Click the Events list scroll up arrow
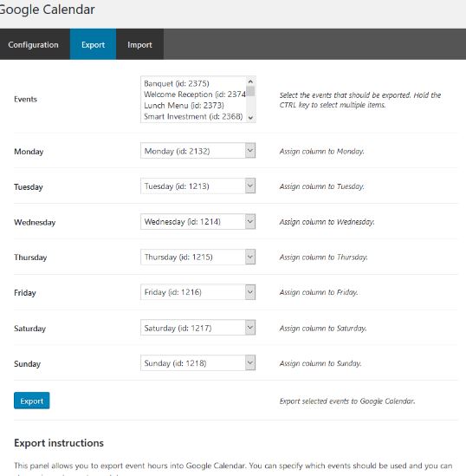This screenshot has height=476, width=466. point(250,82)
